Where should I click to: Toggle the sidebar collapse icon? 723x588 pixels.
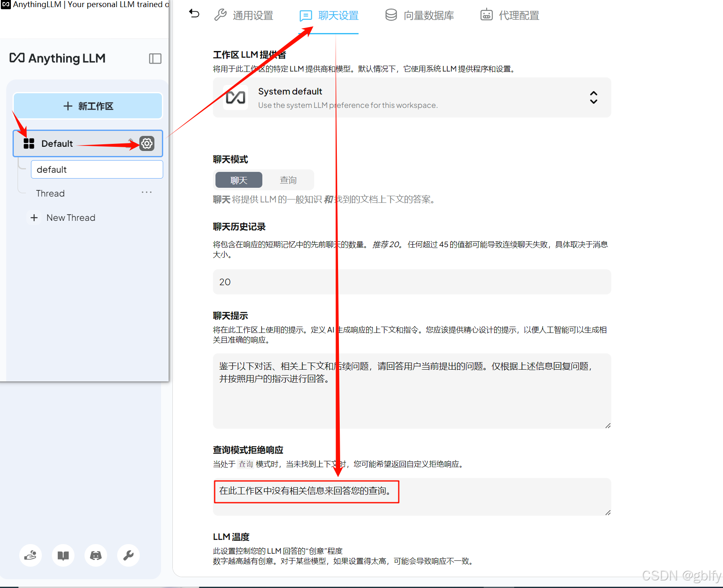tap(155, 59)
